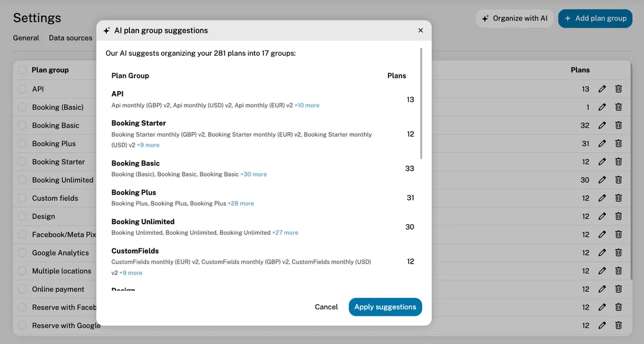Click the Add plan group button
The height and width of the screenshot is (344, 644).
click(x=595, y=18)
